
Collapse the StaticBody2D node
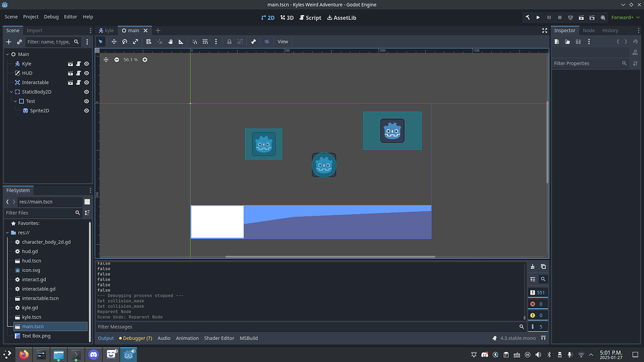(x=11, y=92)
